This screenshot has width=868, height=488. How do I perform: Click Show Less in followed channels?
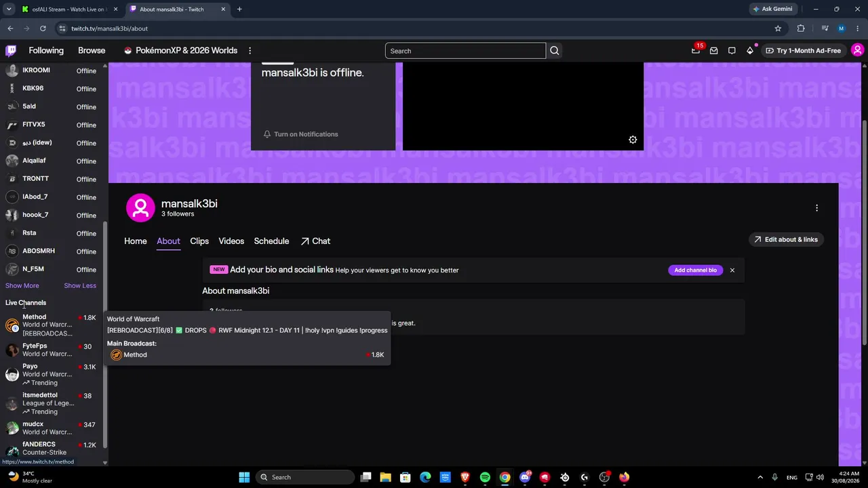(x=80, y=286)
